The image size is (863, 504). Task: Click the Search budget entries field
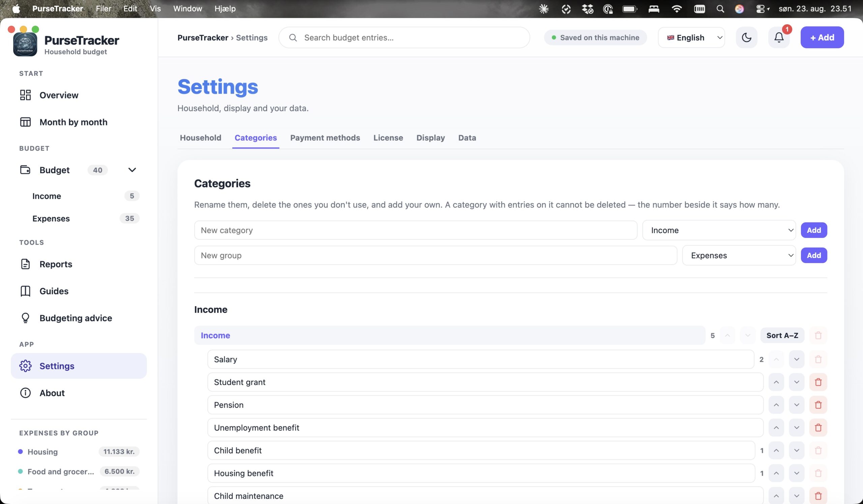point(404,38)
